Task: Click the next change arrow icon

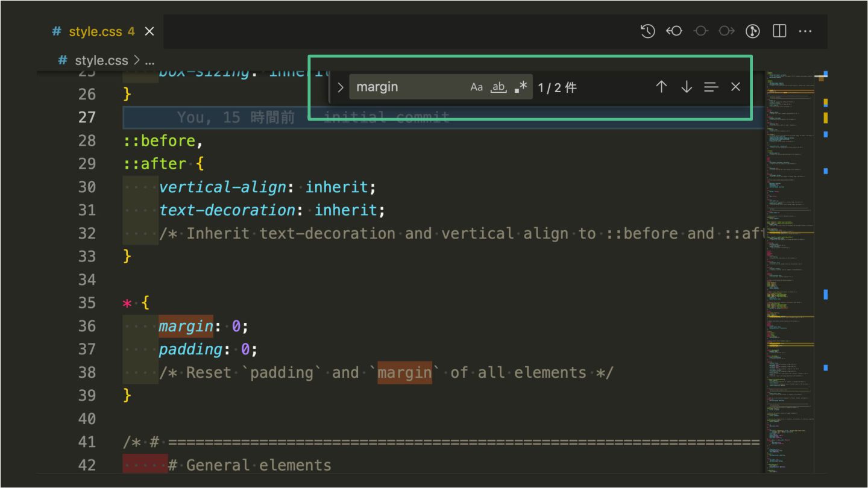Action: coord(726,31)
